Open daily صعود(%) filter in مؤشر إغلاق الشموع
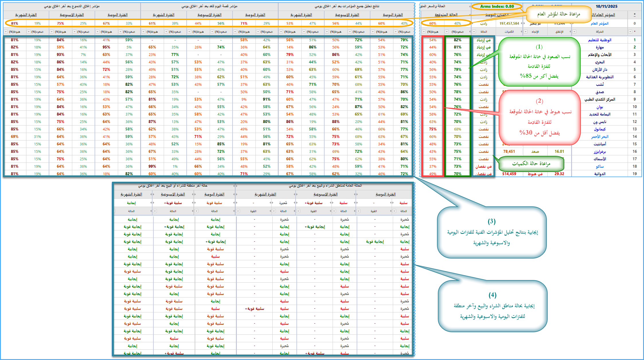The height and width of the screenshot is (360, 644). pyautogui.click(x=120, y=32)
